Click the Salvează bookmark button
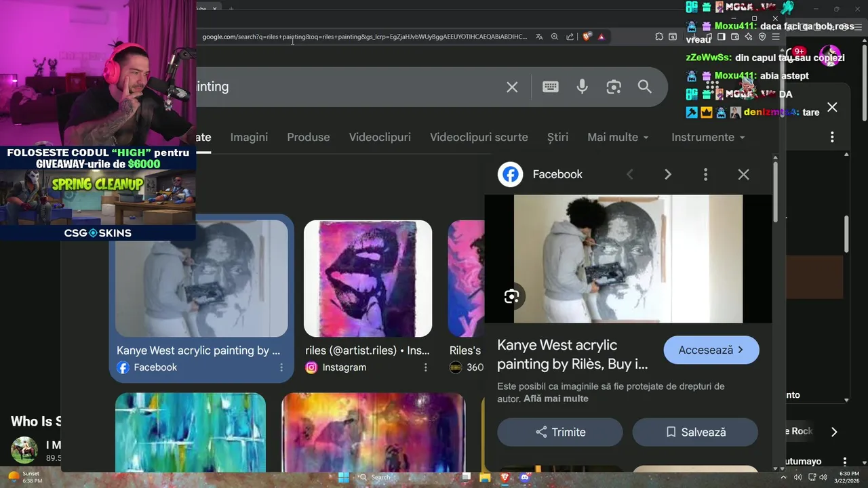 pyautogui.click(x=695, y=432)
